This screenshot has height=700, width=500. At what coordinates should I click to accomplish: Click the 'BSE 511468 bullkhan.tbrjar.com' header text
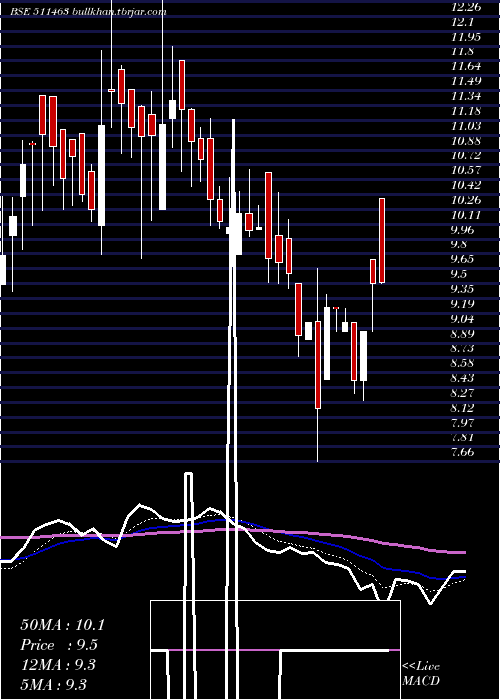coord(88,12)
